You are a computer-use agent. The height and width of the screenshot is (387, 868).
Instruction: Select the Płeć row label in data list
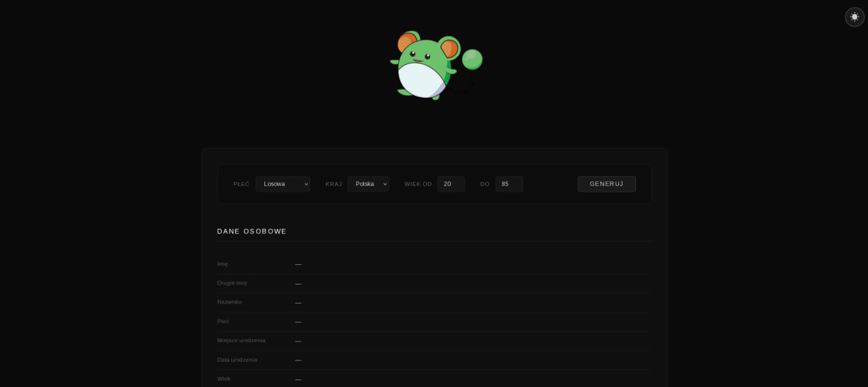pyautogui.click(x=223, y=321)
